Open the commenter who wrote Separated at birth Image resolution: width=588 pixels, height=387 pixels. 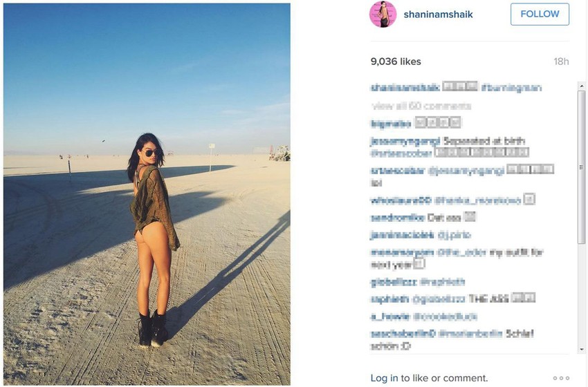[x=405, y=141]
